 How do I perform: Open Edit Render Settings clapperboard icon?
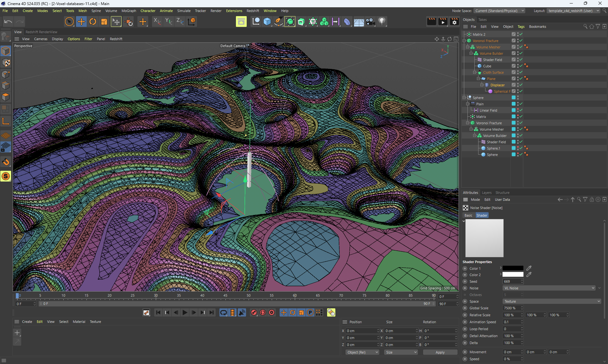click(x=454, y=22)
